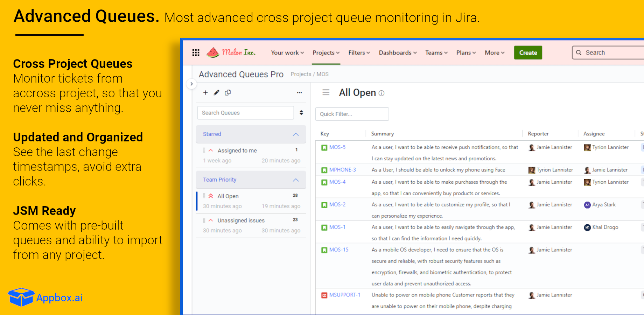Click Arya Stark assignee avatar
Image resolution: width=644 pixels, height=315 pixels.
click(x=587, y=205)
